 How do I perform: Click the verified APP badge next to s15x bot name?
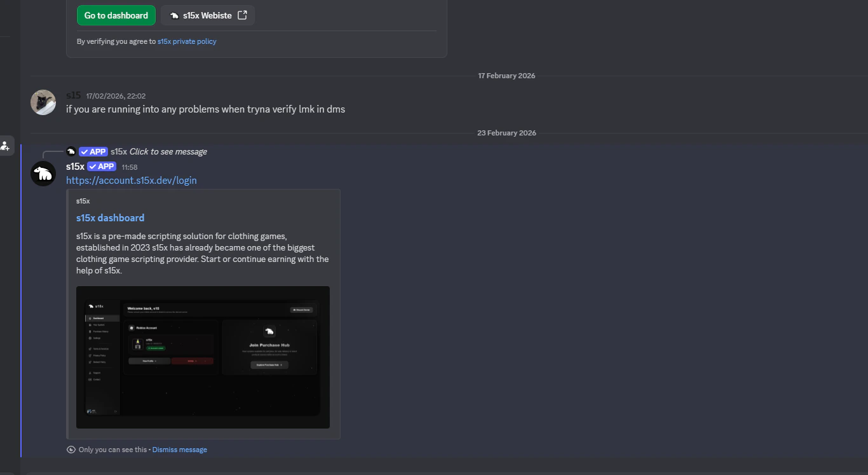coord(102,167)
